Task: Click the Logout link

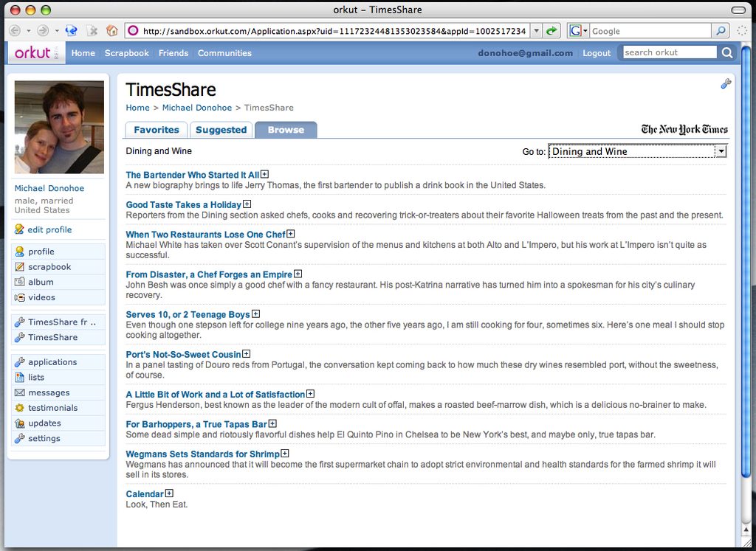Action: click(597, 53)
